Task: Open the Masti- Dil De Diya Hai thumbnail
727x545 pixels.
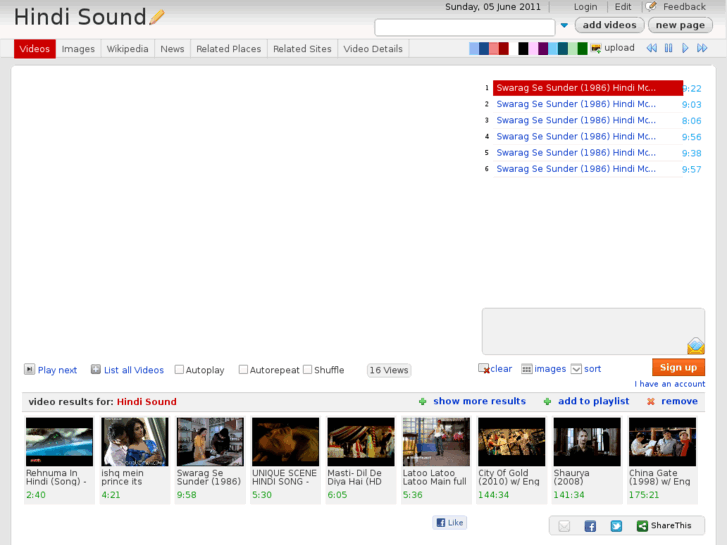Action: coord(361,442)
